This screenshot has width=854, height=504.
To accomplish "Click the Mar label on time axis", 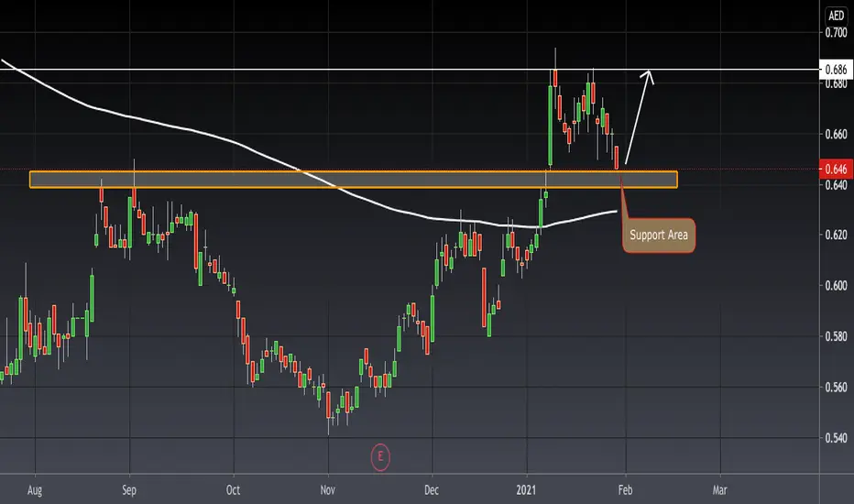I will coord(720,490).
